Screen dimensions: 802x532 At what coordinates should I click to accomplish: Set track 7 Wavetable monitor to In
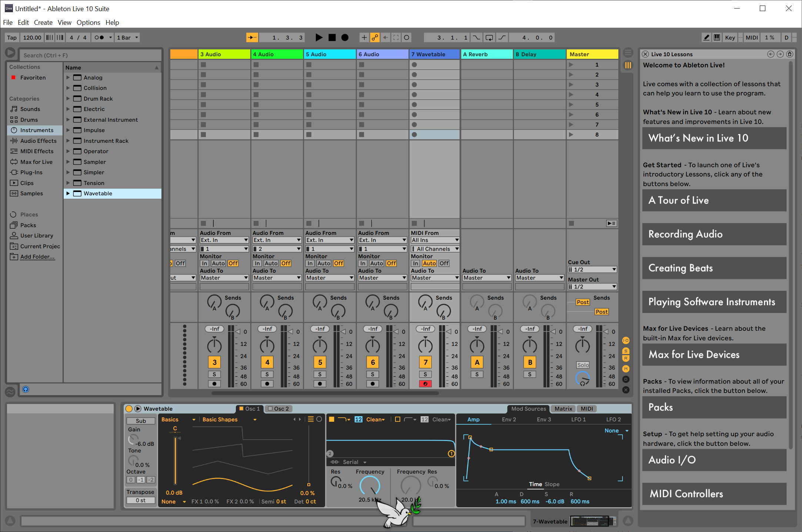click(x=415, y=263)
